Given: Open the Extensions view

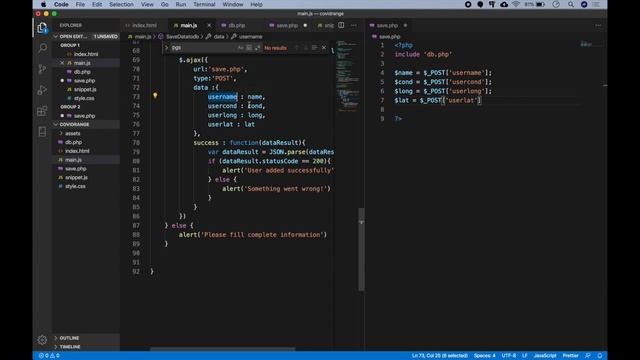Looking at the screenshot, I should click(42, 111).
